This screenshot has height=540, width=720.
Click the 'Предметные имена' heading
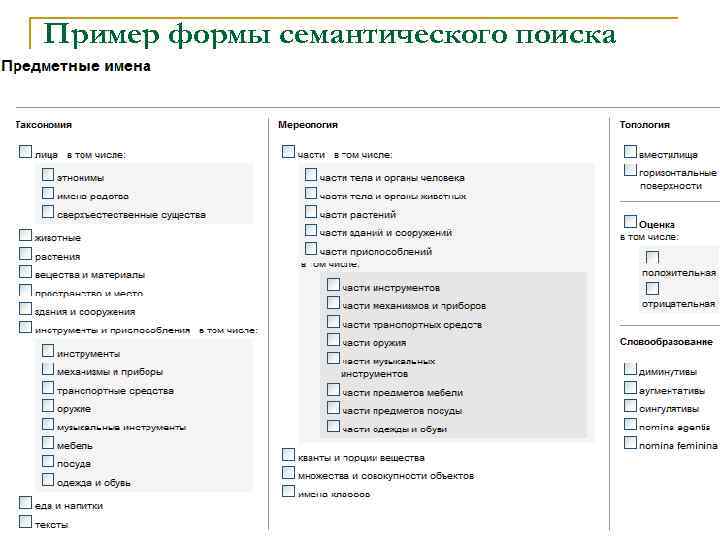(x=76, y=67)
